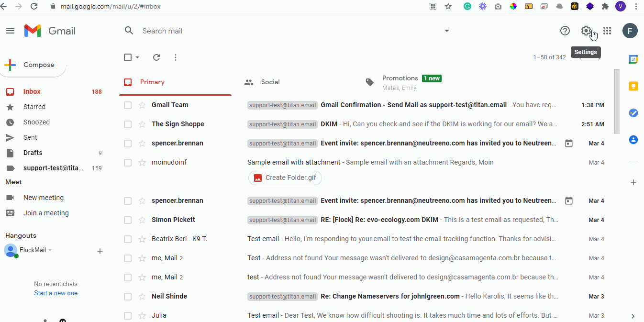Select the moinudoinf email checkbox

(128, 162)
